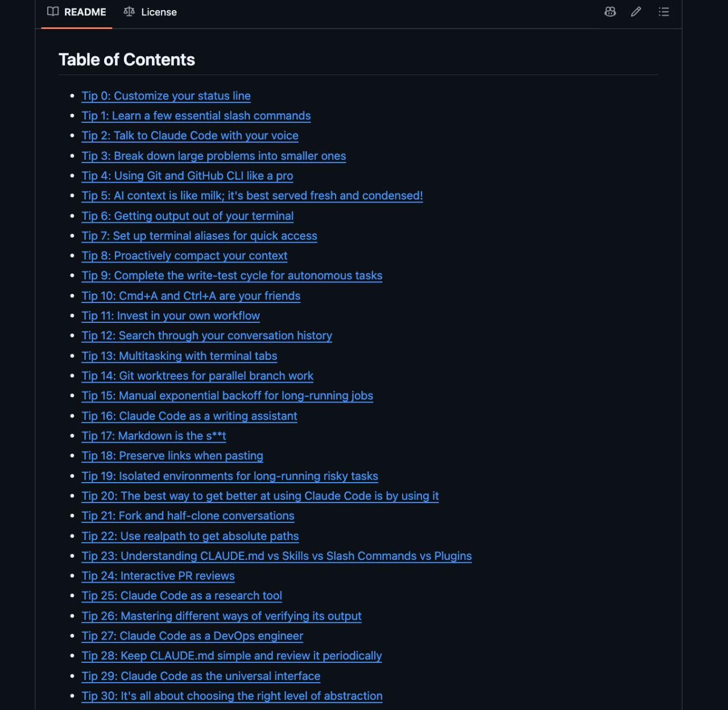Follow Tip 12: Search conversation history link
This screenshot has width=728, height=710.
[x=207, y=335]
